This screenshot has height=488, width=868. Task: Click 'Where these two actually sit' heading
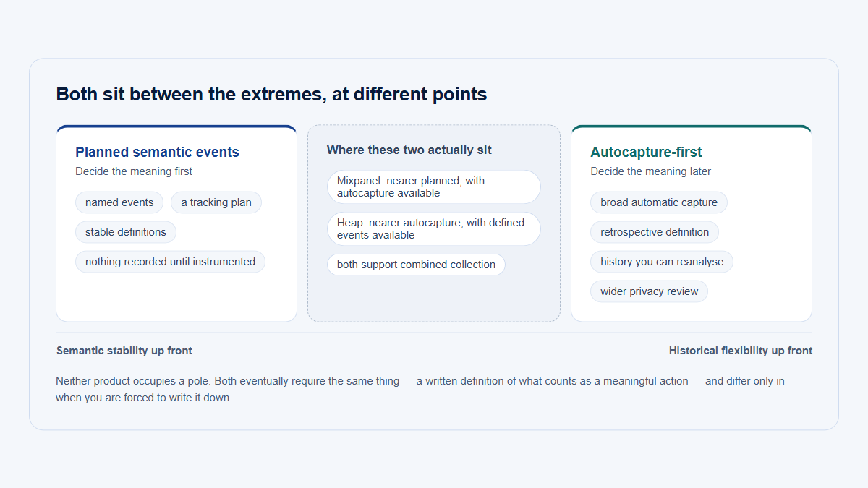click(409, 150)
